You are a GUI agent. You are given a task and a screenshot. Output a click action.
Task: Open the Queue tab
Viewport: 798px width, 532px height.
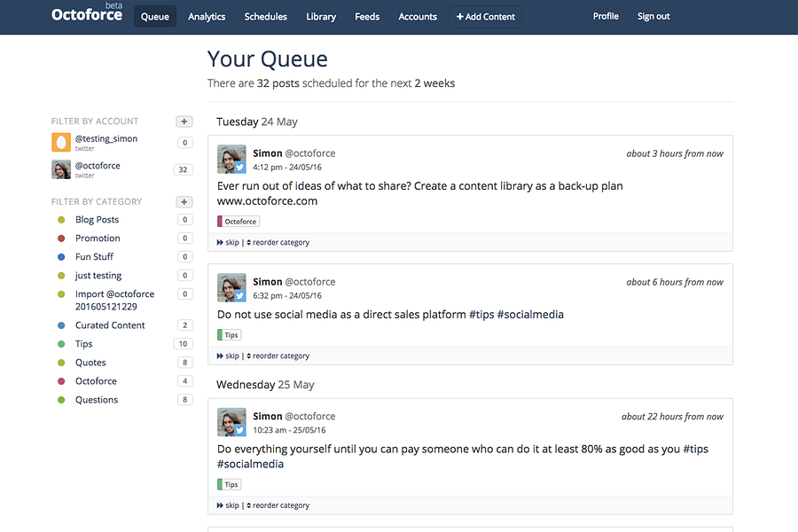[154, 16]
